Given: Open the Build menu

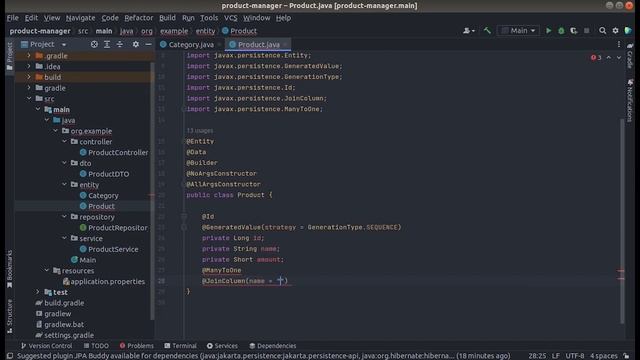Looking at the screenshot, I should pos(167,18).
